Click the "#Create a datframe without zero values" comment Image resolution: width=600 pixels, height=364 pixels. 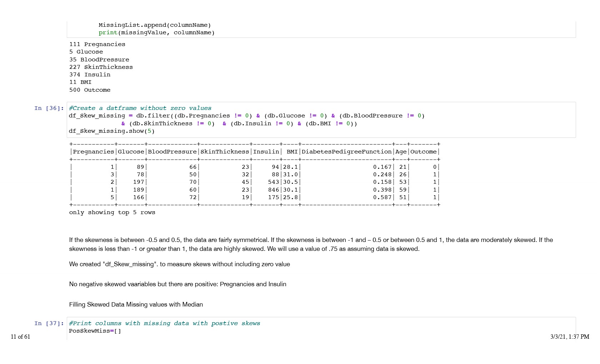tap(140, 108)
